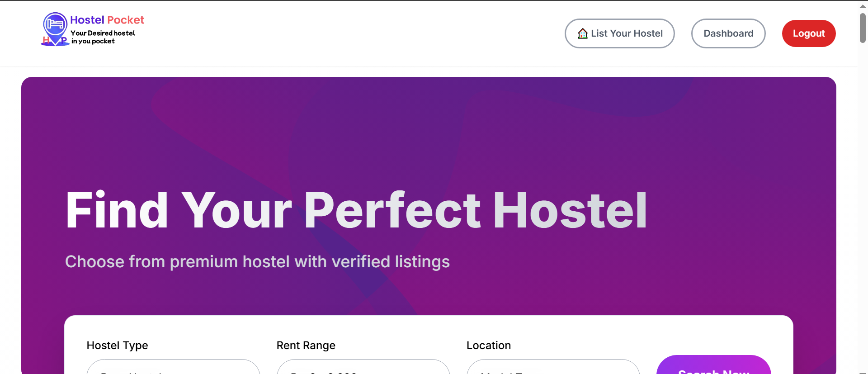The width and height of the screenshot is (868, 374).
Task: Click the scrollbar up arrow
Action: point(863,6)
